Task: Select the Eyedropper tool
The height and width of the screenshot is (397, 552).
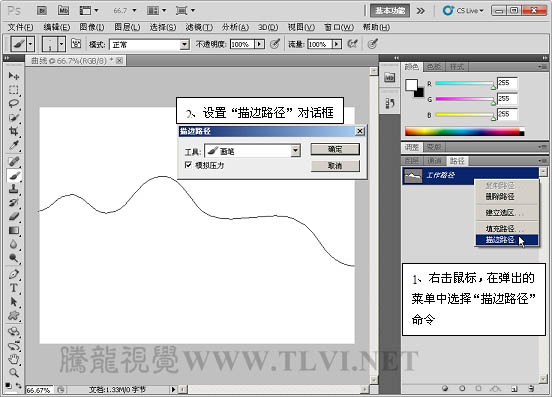Action: [14, 145]
